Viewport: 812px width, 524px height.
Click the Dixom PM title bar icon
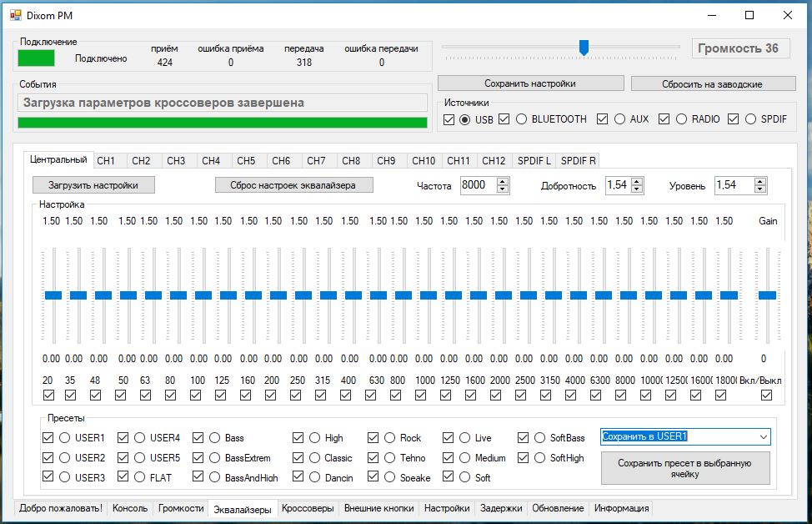(x=14, y=15)
